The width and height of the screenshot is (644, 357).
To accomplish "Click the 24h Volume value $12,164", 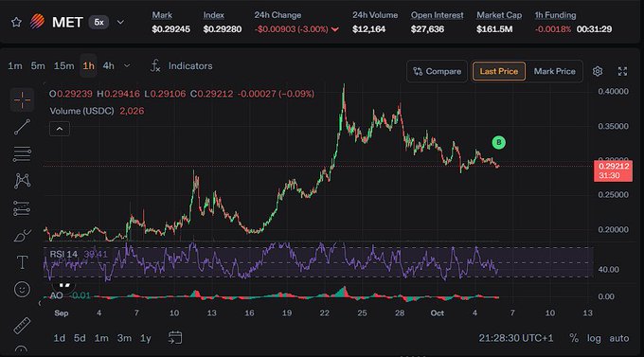I will point(368,29).
